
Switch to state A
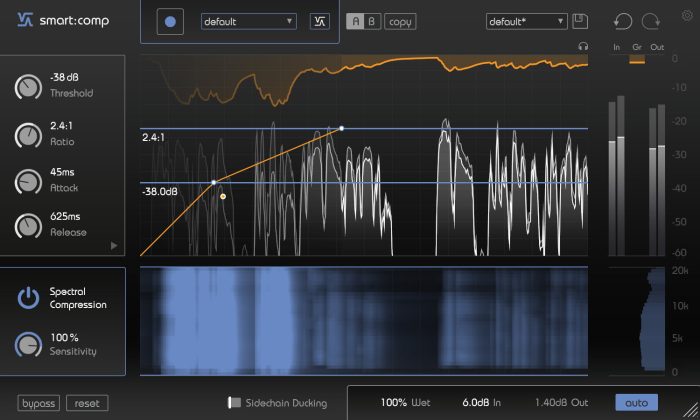[355, 21]
